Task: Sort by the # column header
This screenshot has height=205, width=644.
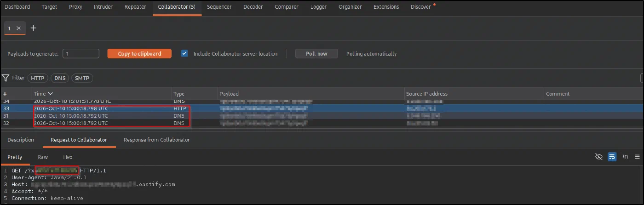Action: [16, 94]
